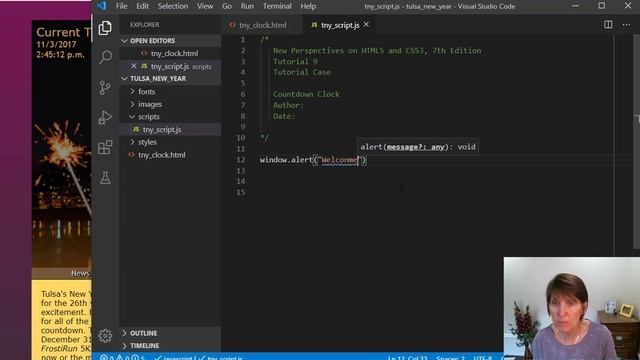Open the View menu
Viewport: 640px width, 360px height.
click(x=205, y=6)
